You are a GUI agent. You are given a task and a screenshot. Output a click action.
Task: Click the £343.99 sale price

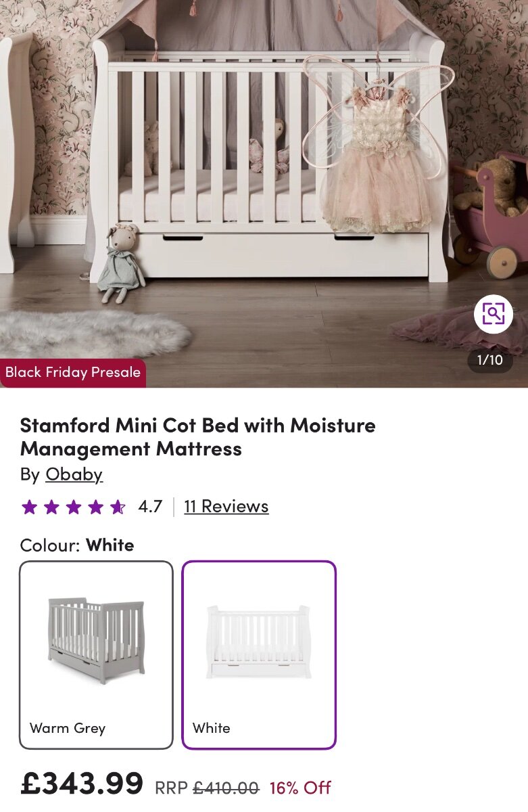(x=82, y=784)
